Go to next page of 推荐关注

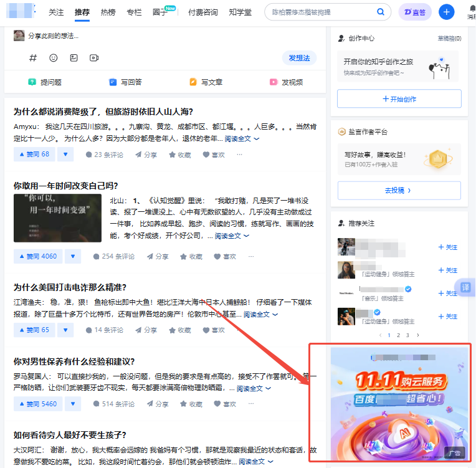[x=418, y=335]
